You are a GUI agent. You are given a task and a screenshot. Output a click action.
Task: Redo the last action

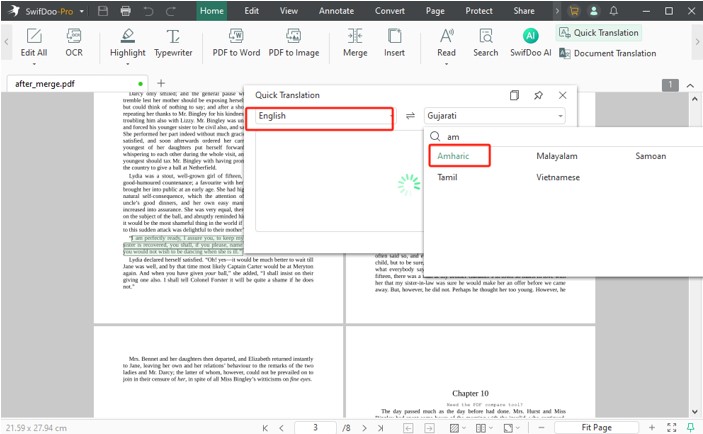(171, 11)
